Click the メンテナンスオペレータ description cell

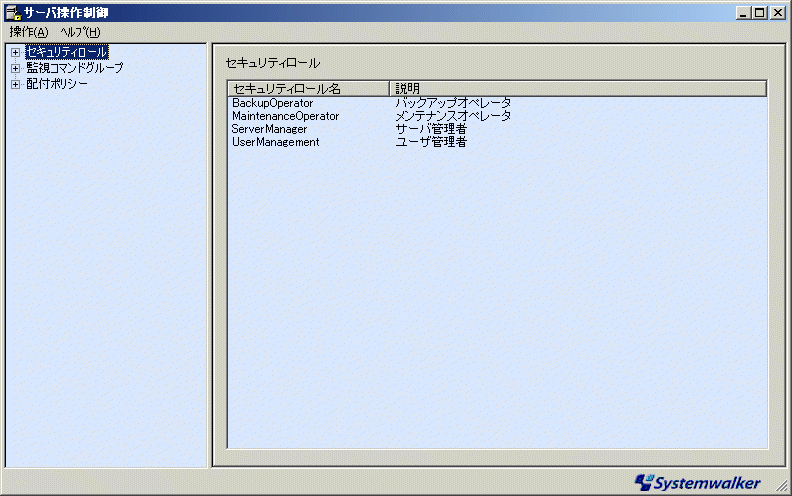453,116
